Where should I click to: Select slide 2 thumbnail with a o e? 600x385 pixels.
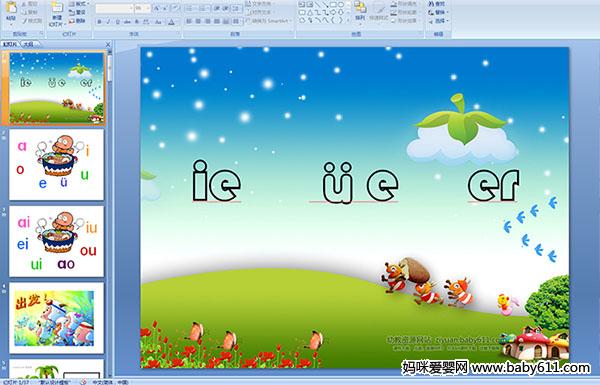(56, 164)
